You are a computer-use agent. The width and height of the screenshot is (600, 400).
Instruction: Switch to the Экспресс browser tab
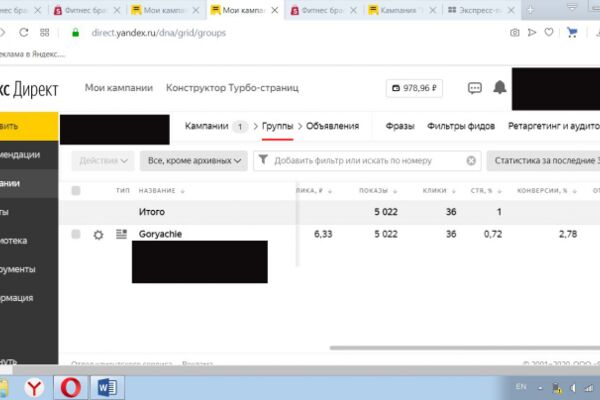pyautogui.click(x=481, y=10)
